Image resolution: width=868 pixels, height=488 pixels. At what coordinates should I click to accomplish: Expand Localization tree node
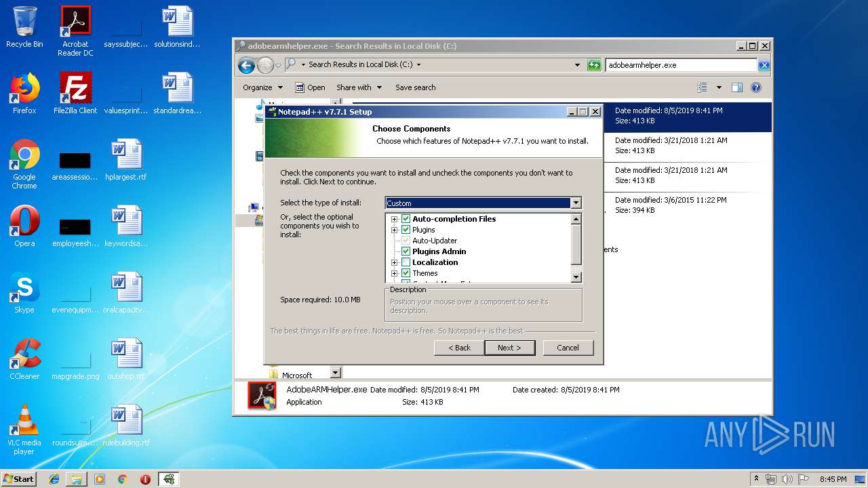tap(394, 262)
